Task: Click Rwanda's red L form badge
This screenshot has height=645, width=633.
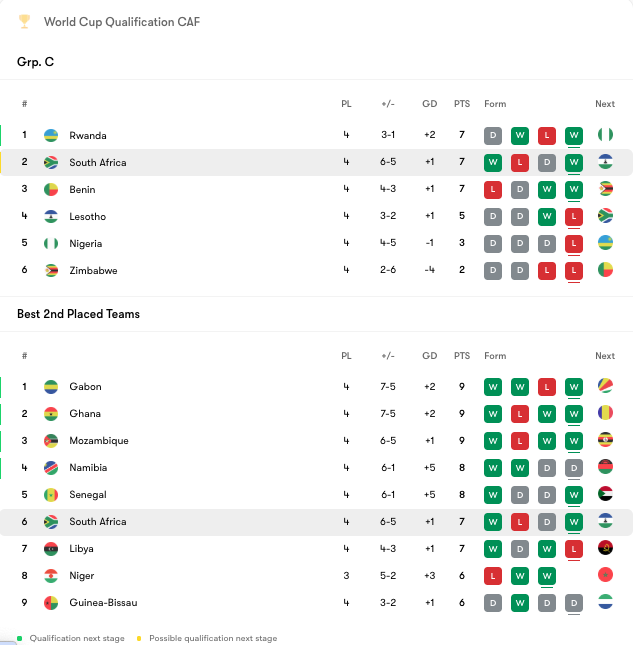Action: (547, 136)
